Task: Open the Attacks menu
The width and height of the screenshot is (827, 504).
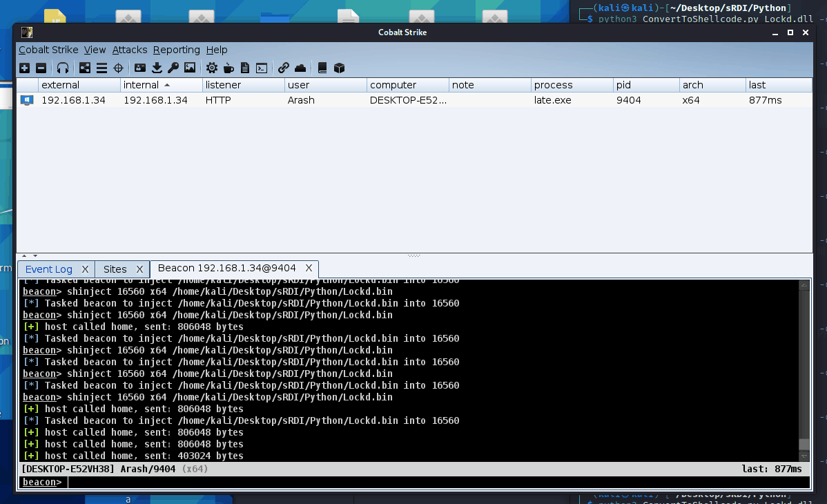Action: pyautogui.click(x=130, y=50)
